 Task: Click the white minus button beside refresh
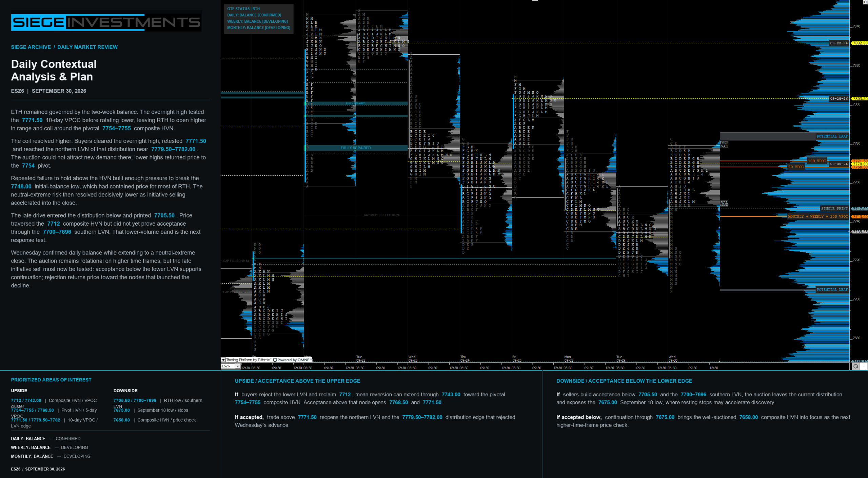(x=864, y=366)
